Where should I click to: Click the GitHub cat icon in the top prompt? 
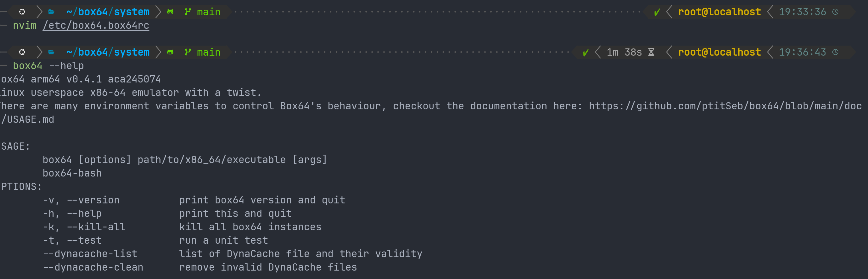(x=170, y=12)
